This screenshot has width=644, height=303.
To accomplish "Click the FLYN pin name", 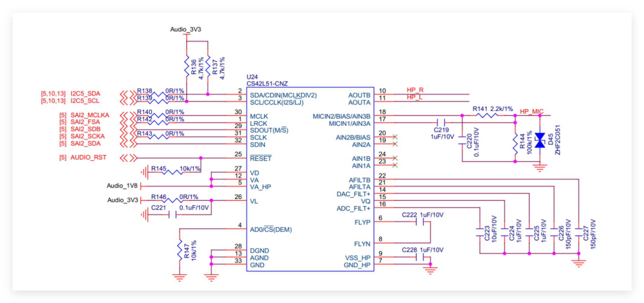I will click(362, 244).
